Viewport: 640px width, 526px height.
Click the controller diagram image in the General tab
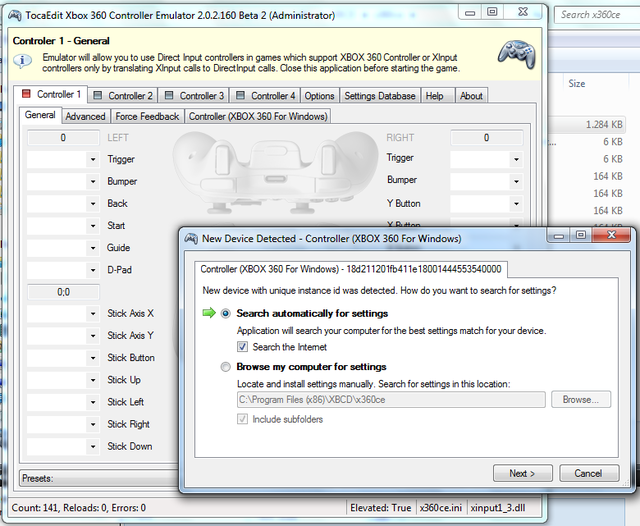(275, 173)
